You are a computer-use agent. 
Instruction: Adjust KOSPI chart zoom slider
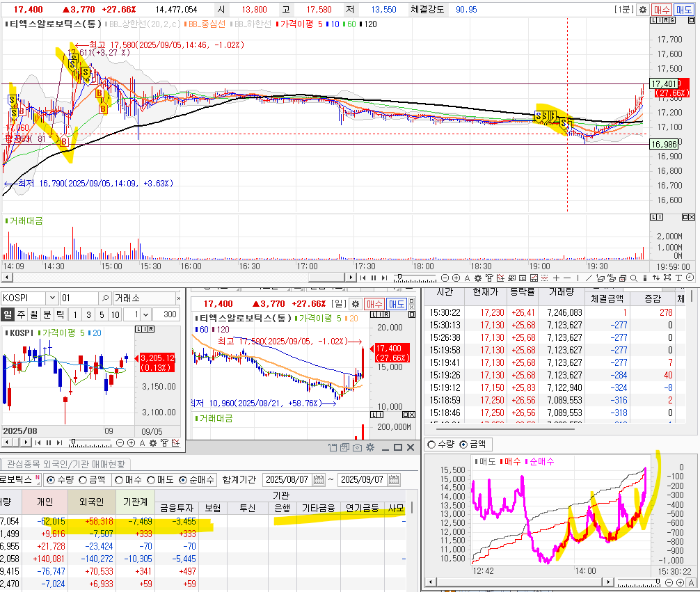coord(72,442)
